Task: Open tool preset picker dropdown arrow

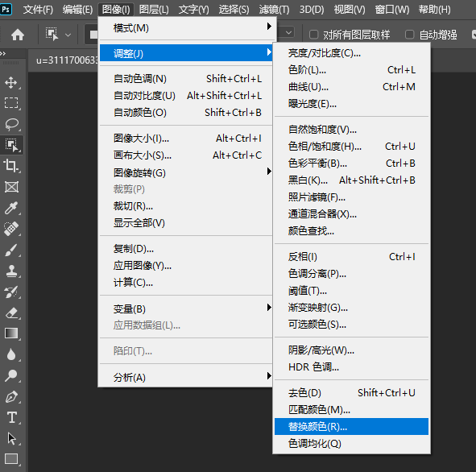Action: tap(68, 35)
